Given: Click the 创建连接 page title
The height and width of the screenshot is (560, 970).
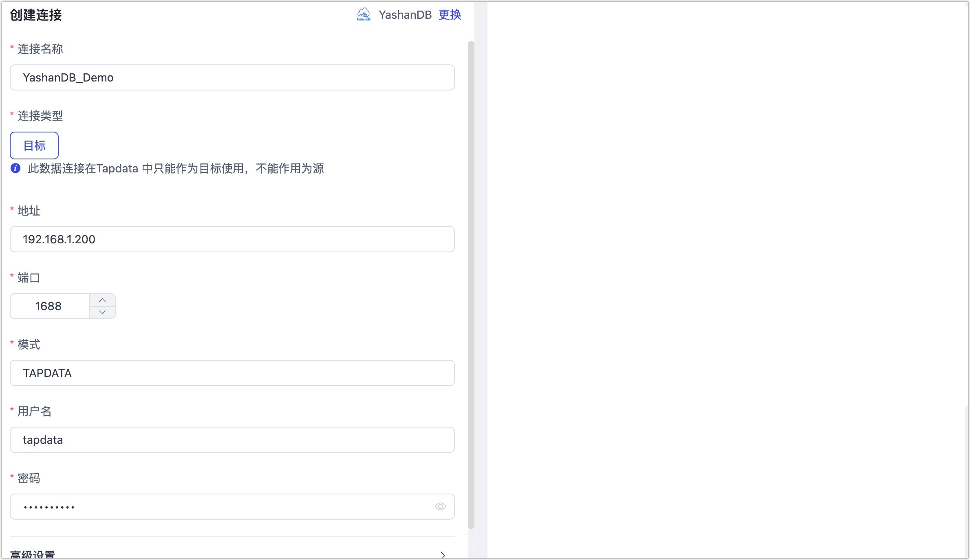Looking at the screenshot, I should click(35, 15).
